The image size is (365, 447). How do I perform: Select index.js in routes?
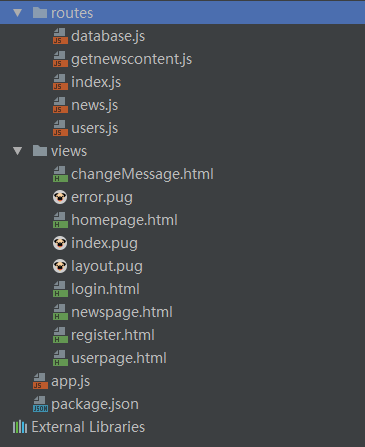(96, 82)
